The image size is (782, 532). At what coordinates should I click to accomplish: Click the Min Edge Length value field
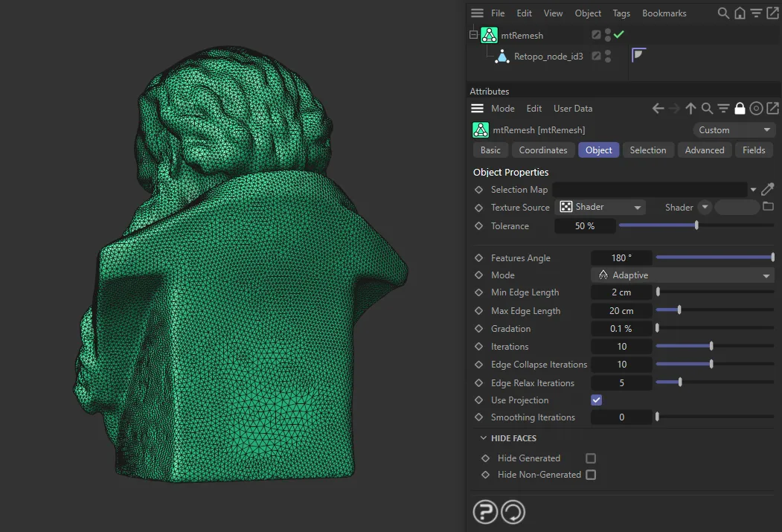[621, 292]
